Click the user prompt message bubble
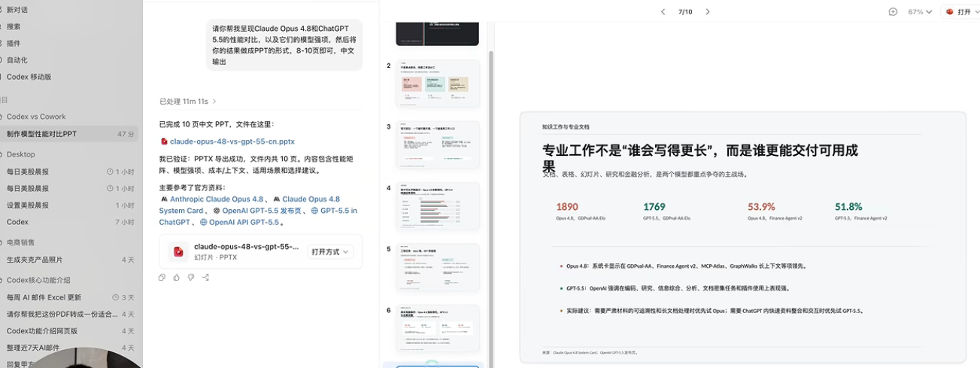Image resolution: width=980 pixels, height=368 pixels. [284, 45]
